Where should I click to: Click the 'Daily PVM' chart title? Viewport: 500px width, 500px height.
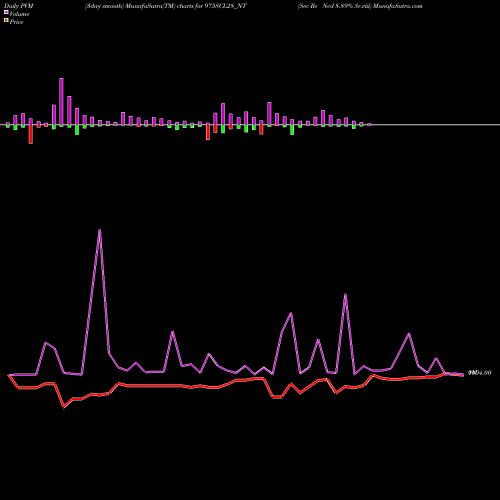19,6
